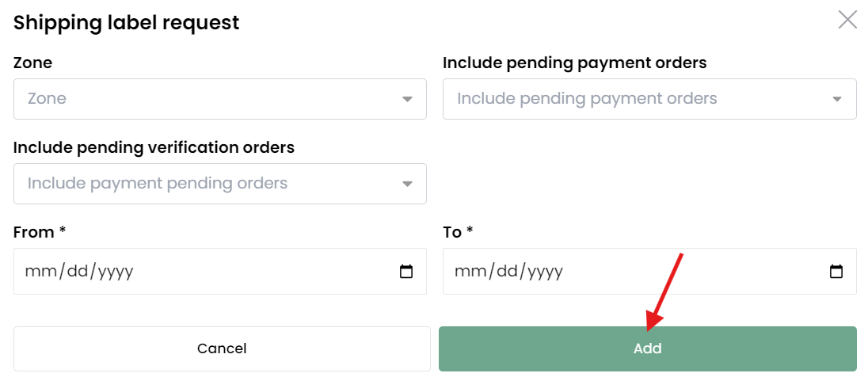
Task: Click the "From *" field label
Action: point(40,233)
